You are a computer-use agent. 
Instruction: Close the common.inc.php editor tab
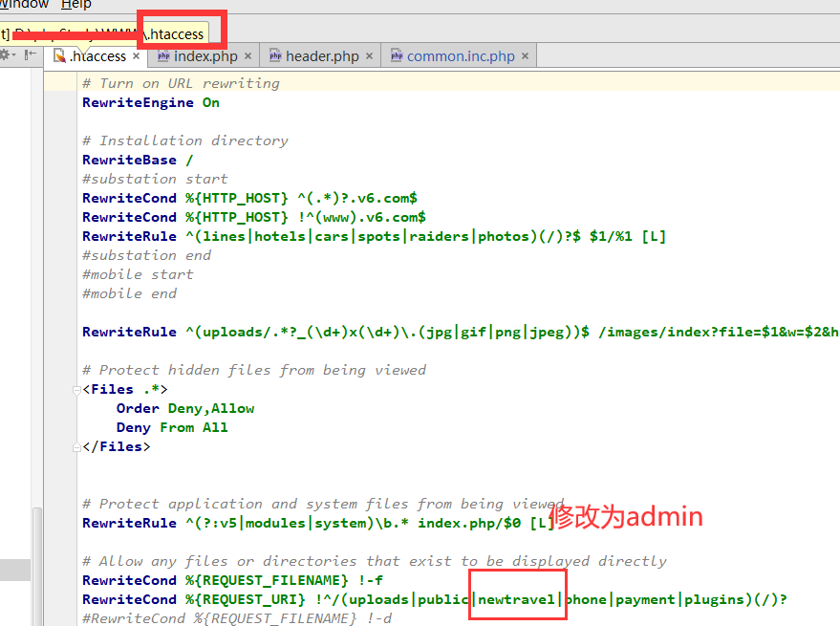click(x=525, y=56)
